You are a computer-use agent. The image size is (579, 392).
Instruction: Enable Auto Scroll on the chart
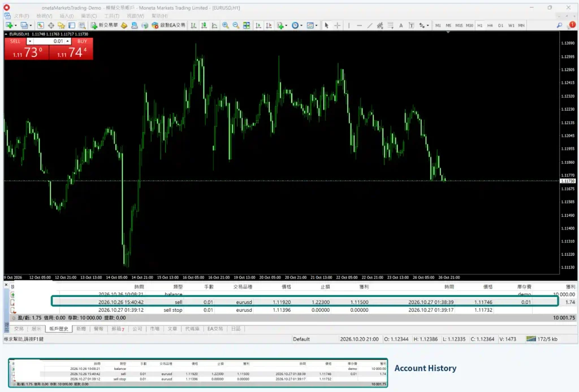258,25
